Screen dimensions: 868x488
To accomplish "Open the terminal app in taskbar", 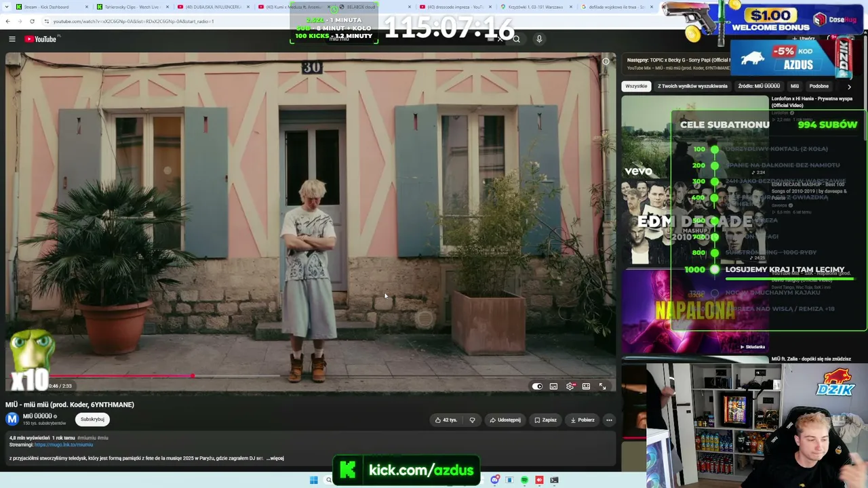I will 554,480.
